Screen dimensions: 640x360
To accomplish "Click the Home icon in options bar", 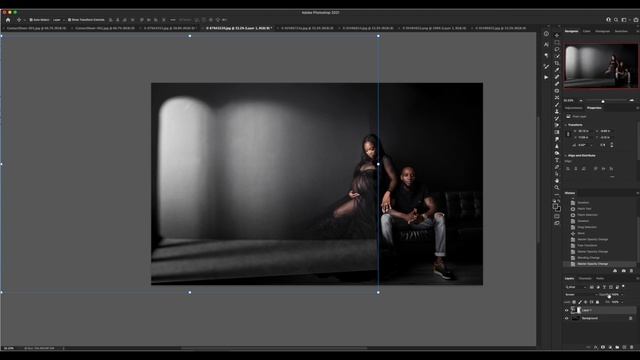I will coord(8,20).
